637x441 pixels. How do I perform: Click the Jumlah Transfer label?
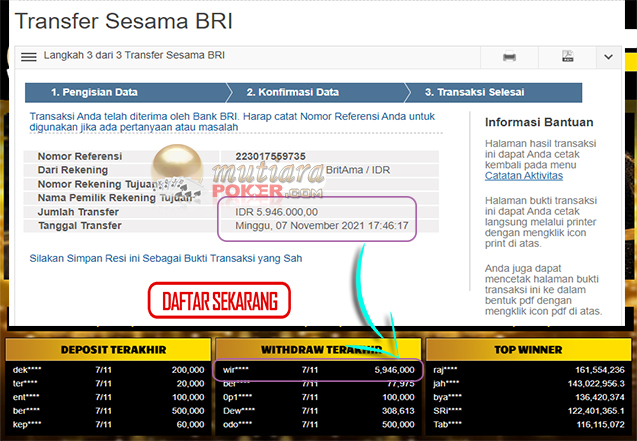click(78, 212)
